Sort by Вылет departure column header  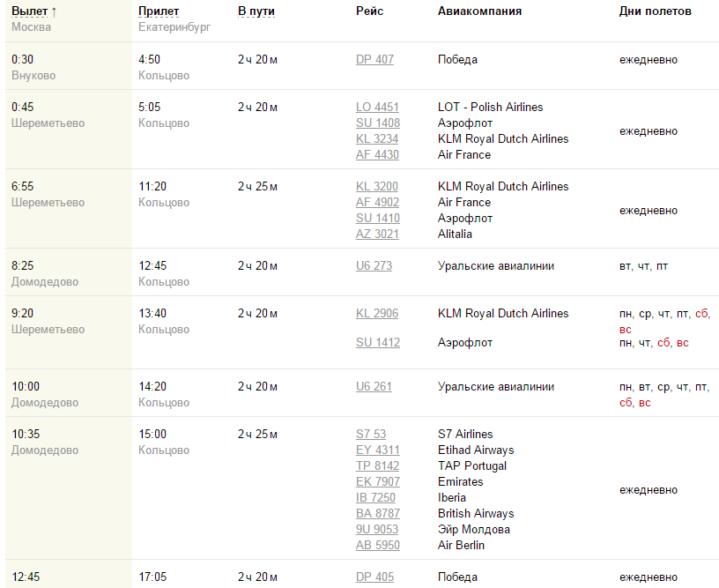point(29,11)
